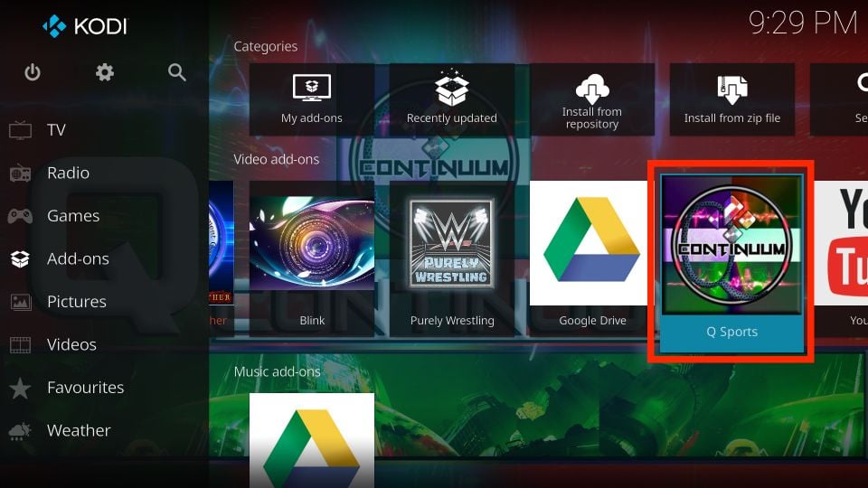Click the Video add-ons heading
Viewport: 868px width, 488px height.
click(x=277, y=159)
